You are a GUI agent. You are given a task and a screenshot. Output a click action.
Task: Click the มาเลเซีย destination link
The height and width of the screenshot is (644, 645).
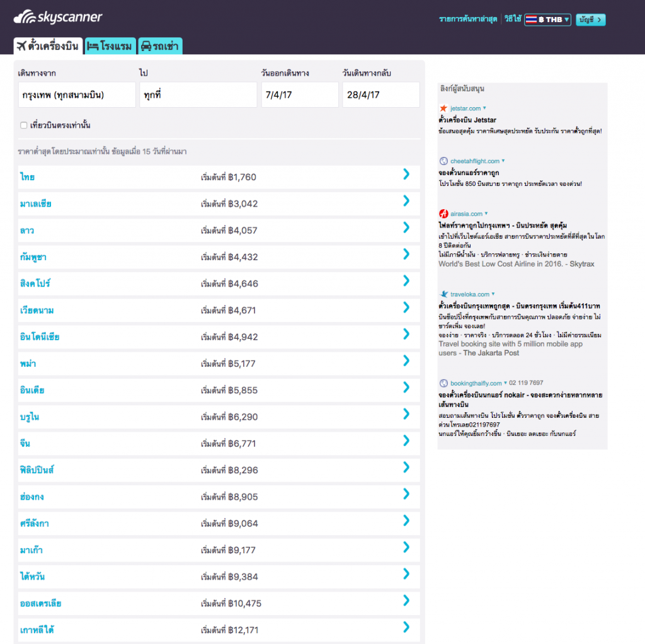click(x=36, y=204)
